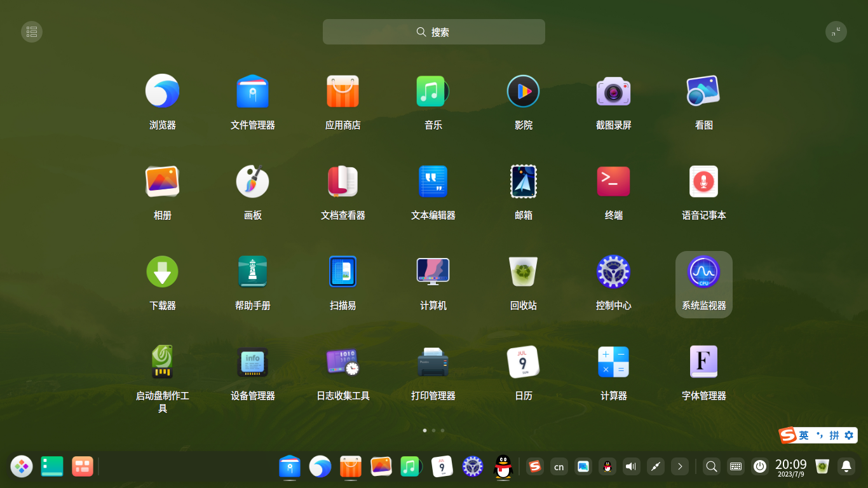Open the 浏览器 browser app

(162, 91)
